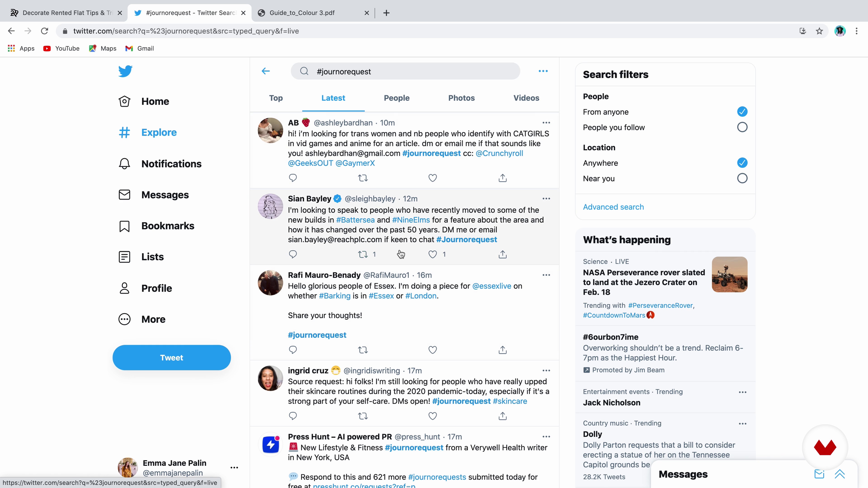868x488 pixels.
Task: Switch to the Top tab
Action: pos(276,98)
